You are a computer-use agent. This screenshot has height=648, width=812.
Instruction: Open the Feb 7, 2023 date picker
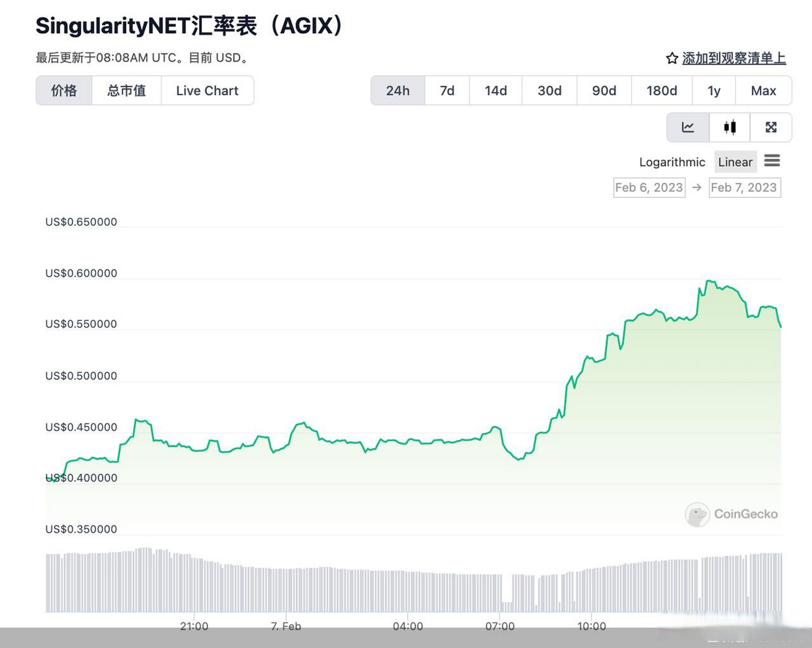(x=745, y=187)
